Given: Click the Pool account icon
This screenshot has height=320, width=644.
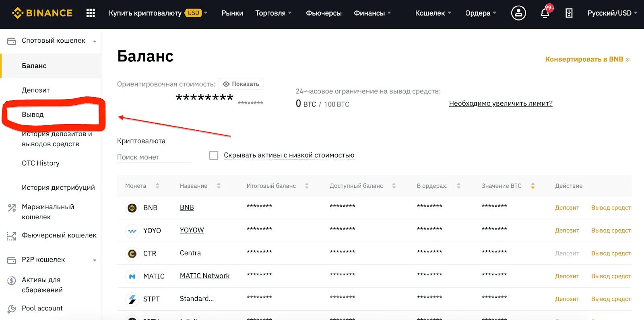Looking at the screenshot, I should (x=12, y=309).
